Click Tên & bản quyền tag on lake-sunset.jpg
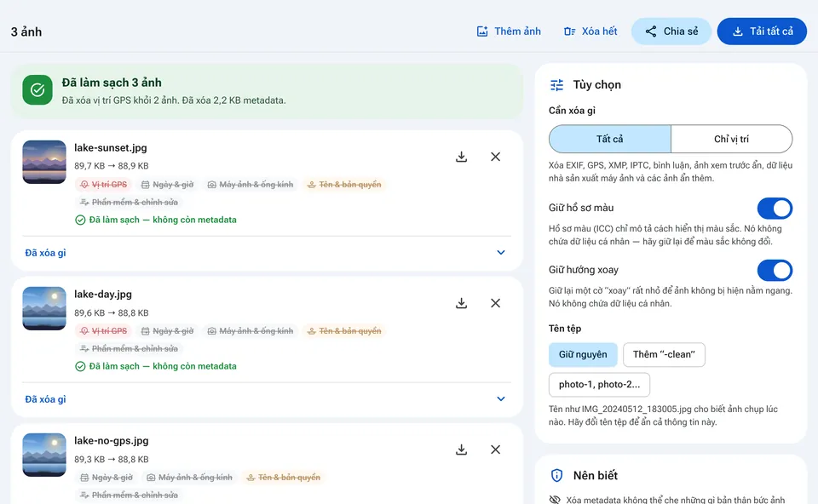Image resolution: width=818 pixels, height=504 pixels. pyautogui.click(x=344, y=185)
